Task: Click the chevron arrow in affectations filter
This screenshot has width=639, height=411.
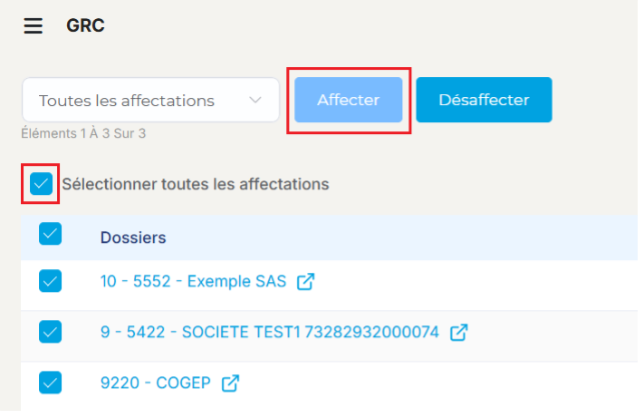Action: coord(255,100)
